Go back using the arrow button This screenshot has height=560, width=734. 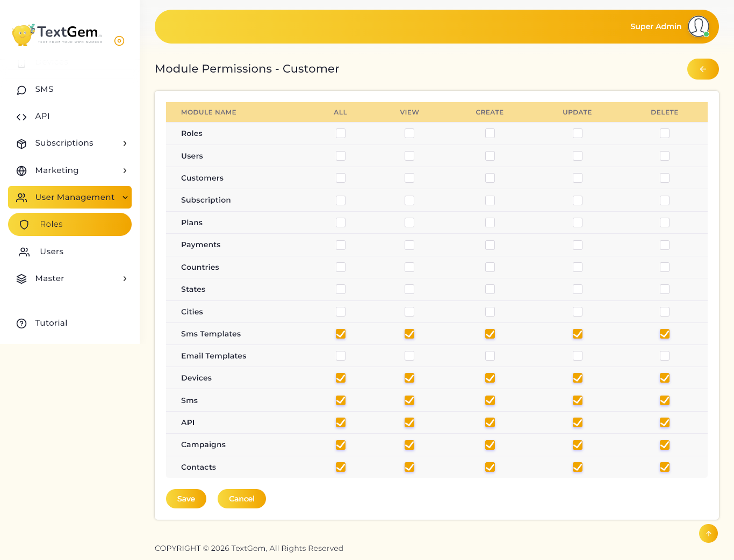pyautogui.click(x=703, y=69)
